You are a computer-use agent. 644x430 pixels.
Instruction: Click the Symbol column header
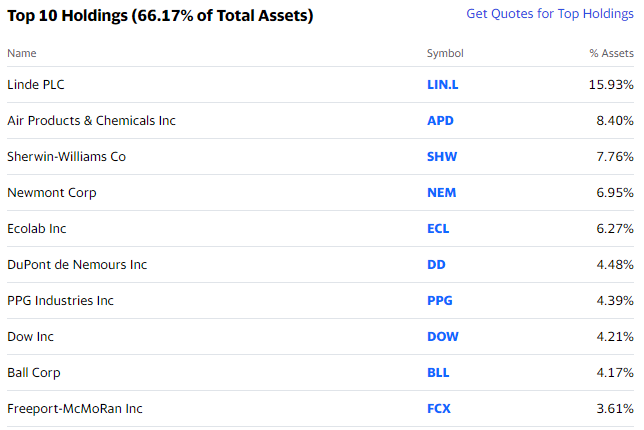click(445, 53)
